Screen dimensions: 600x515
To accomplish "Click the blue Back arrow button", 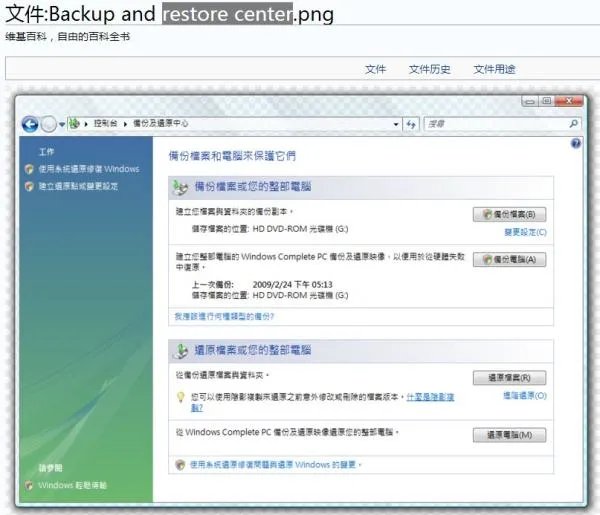I will (30, 124).
